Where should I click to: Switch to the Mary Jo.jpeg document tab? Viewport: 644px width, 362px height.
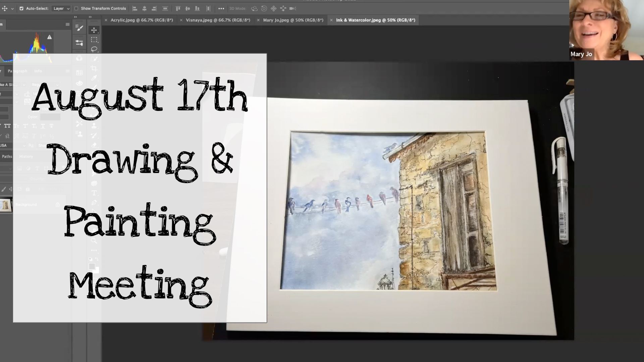(293, 20)
